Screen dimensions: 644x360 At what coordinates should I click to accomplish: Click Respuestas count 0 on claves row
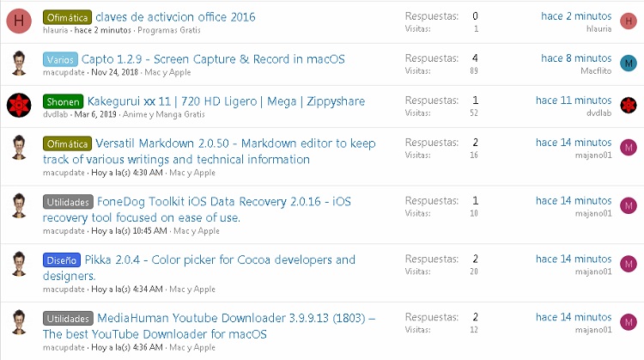coord(475,16)
